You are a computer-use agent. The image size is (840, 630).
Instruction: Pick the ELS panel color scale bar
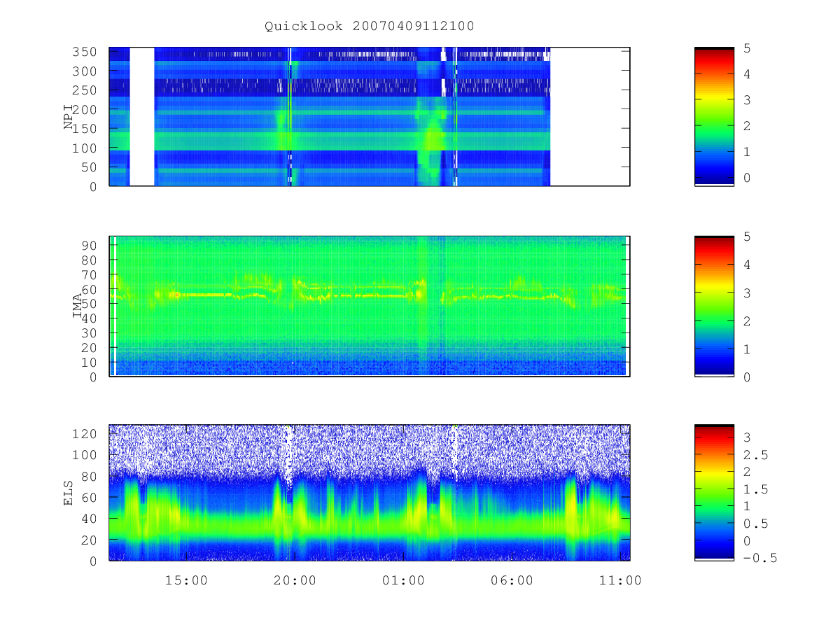click(x=714, y=493)
